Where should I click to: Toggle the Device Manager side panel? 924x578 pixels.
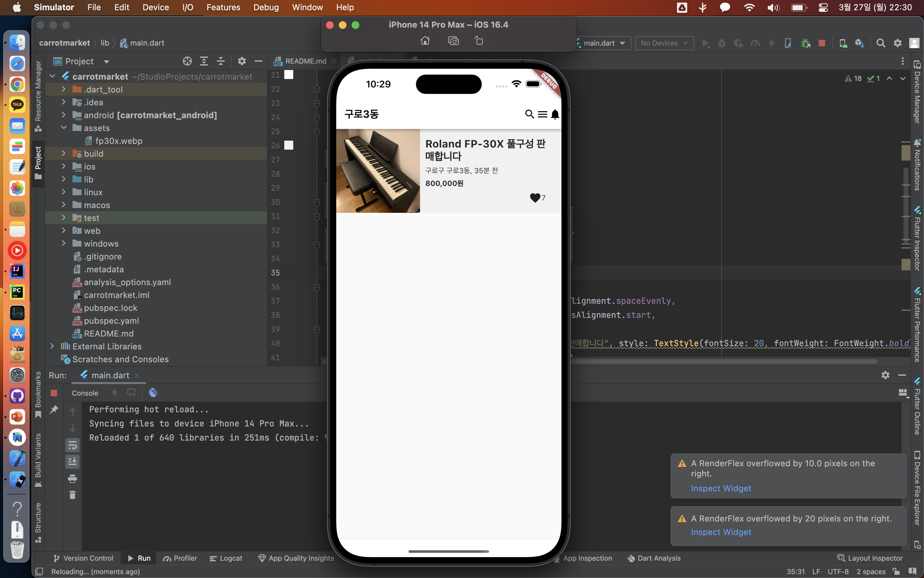(918, 92)
